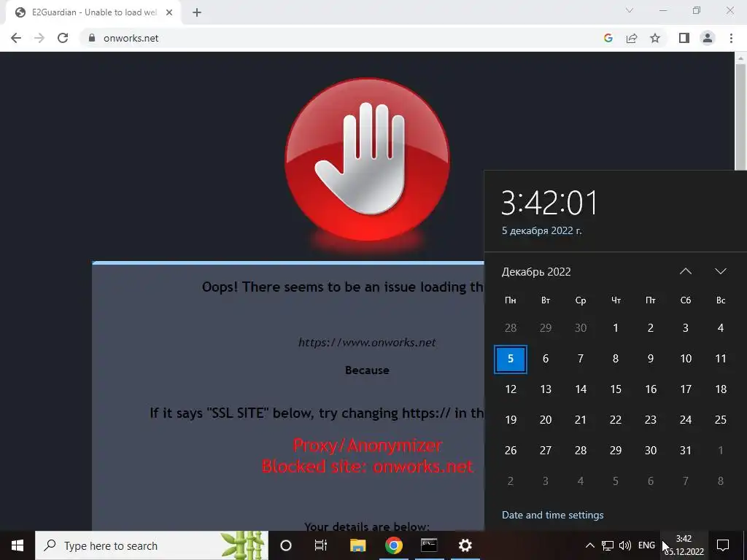The height and width of the screenshot is (560, 747).
Task: Open a new tab with the plus button
Action: coord(197,12)
